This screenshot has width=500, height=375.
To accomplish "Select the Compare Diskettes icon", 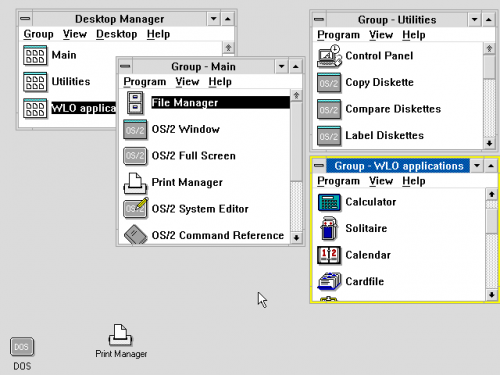I will click(329, 109).
